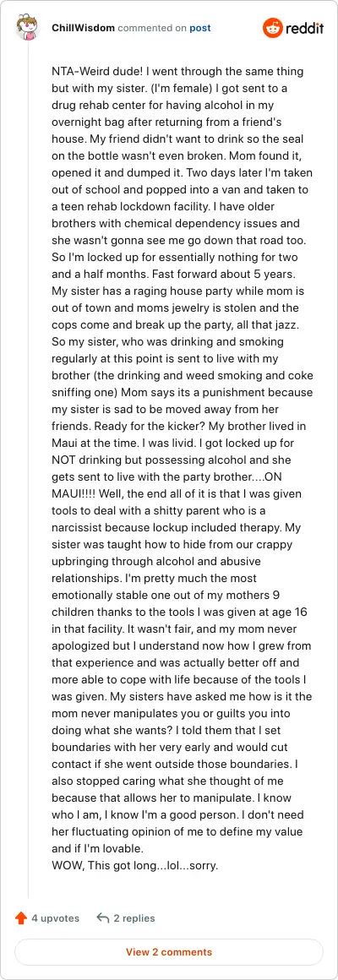Open the "post" link in header
Viewport: 338px width, 980px height.
[200, 28]
